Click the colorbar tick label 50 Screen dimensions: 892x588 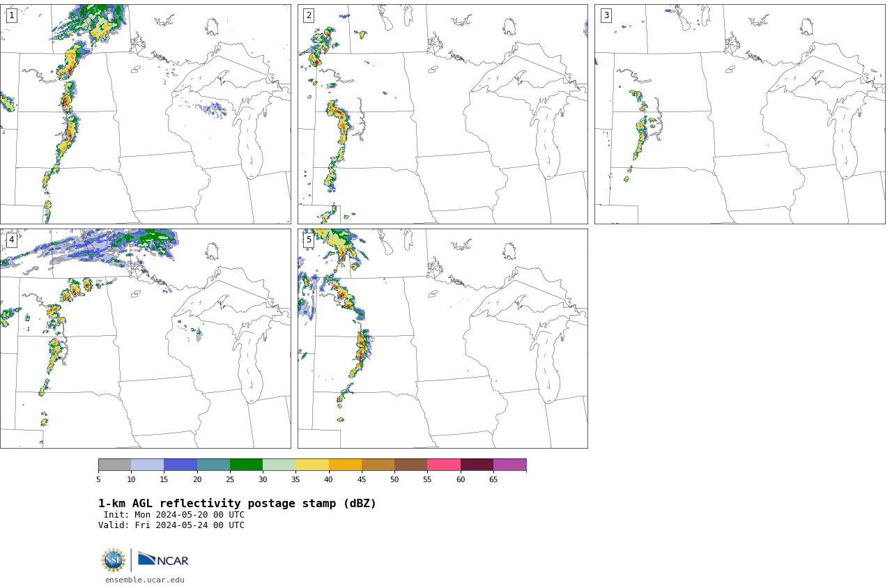pyautogui.click(x=394, y=479)
